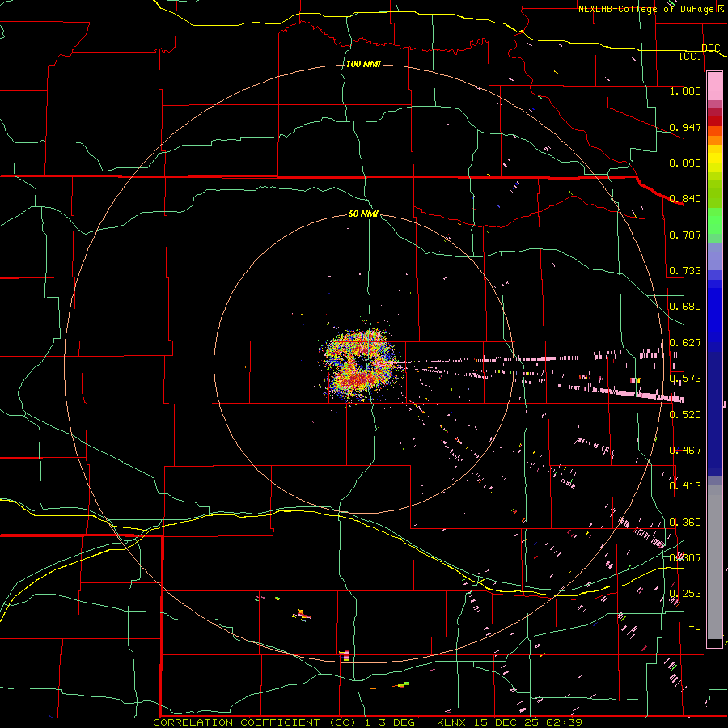Viewport: 728px width, 728px height.
Task: Click the 0.680 scale value
Action: pos(685,307)
